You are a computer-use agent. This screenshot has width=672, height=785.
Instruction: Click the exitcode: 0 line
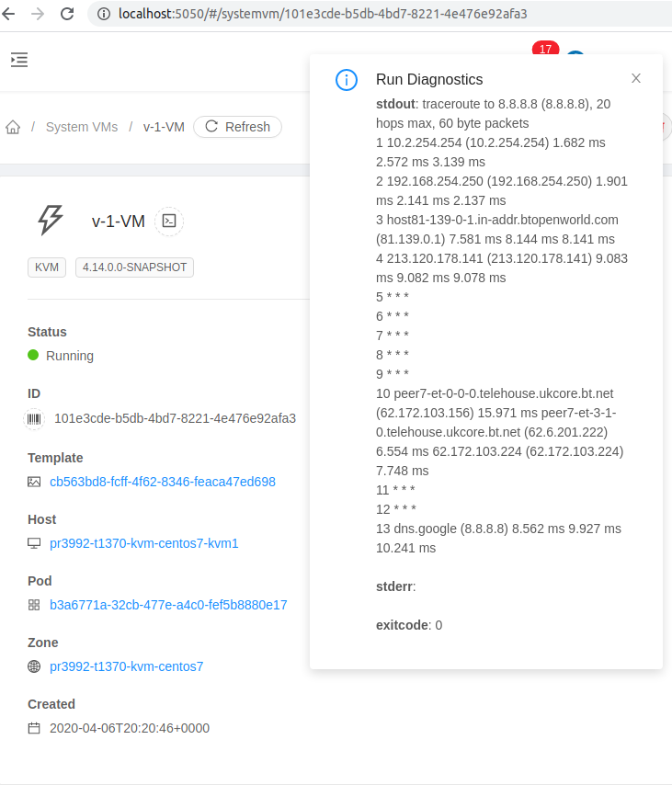(x=409, y=625)
